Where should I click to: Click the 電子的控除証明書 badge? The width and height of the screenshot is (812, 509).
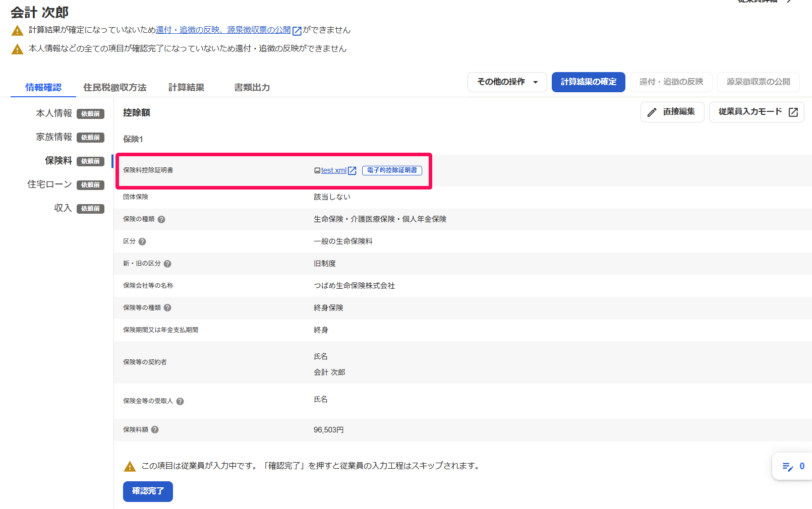pyautogui.click(x=392, y=170)
